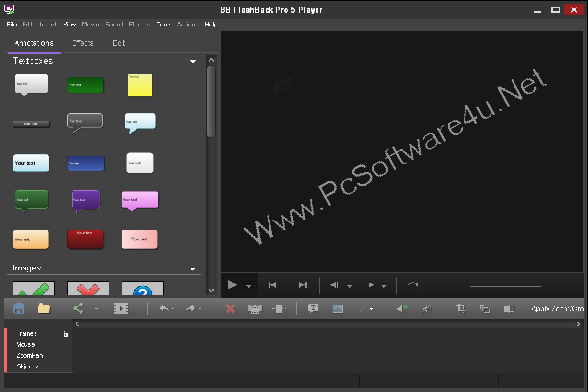Select the Frames track label

click(27, 334)
